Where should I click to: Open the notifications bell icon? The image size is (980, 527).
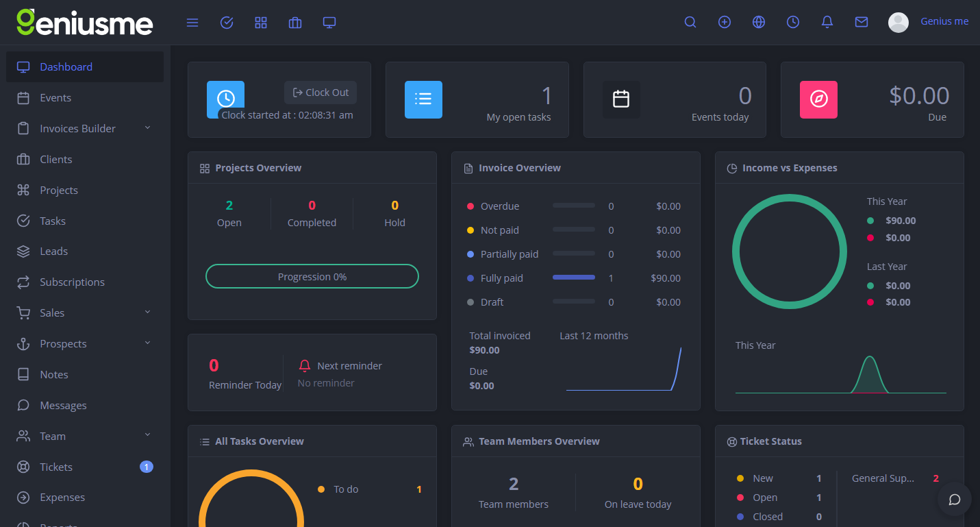click(827, 22)
